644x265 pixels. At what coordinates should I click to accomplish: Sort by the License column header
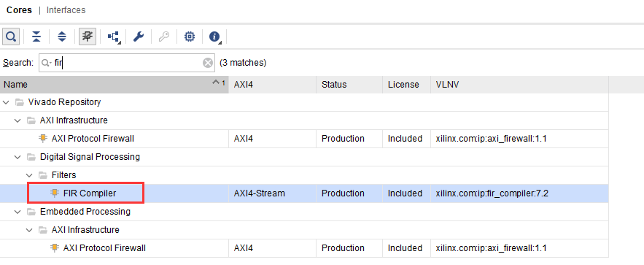click(407, 85)
